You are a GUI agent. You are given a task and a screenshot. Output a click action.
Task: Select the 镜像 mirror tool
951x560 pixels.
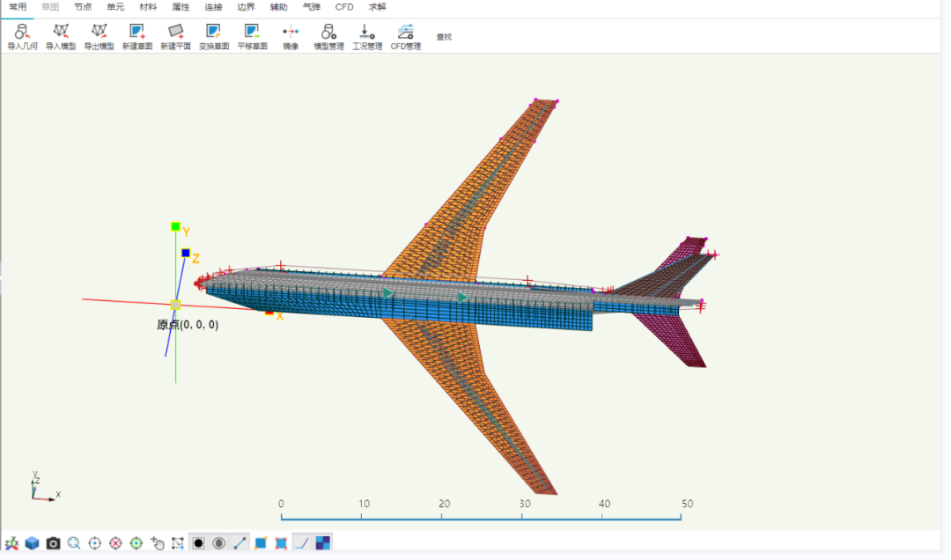coord(291,36)
